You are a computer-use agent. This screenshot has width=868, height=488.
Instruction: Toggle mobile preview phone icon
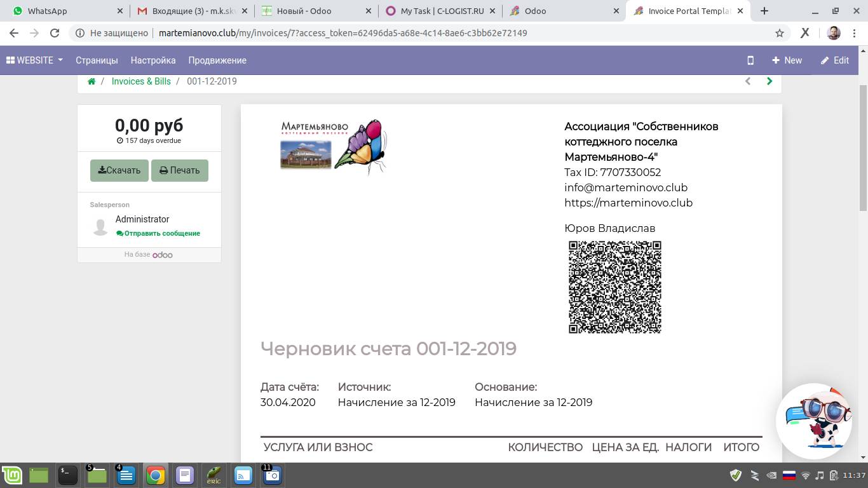tap(750, 60)
